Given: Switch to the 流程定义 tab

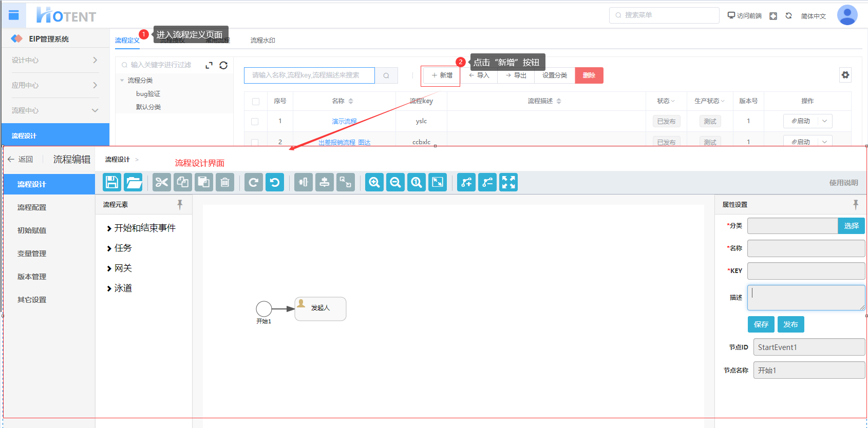Looking at the screenshot, I should pos(127,40).
